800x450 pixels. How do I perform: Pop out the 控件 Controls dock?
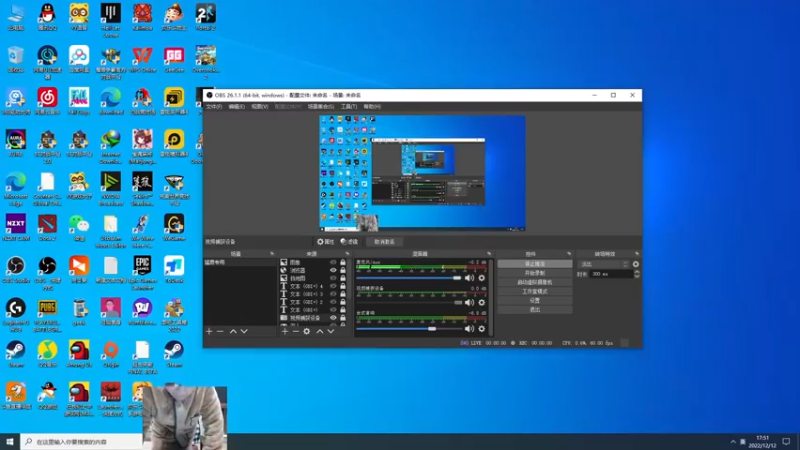(569, 254)
